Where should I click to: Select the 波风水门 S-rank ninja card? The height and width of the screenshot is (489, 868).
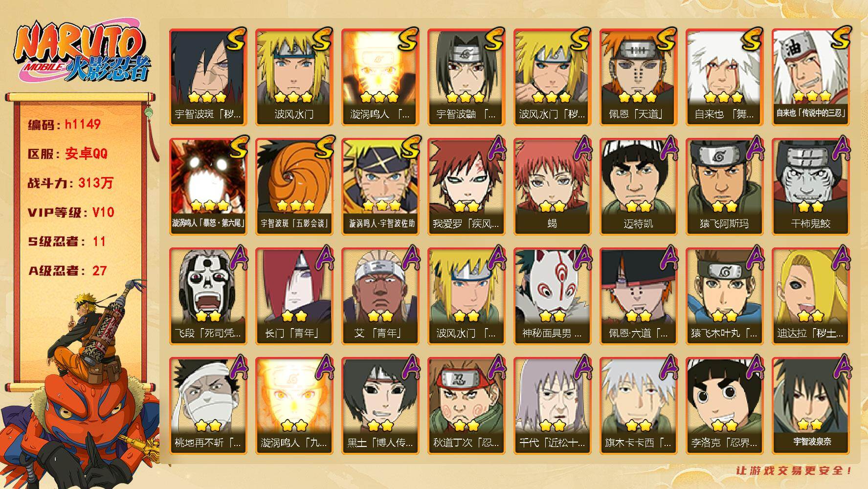click(294, 77)
